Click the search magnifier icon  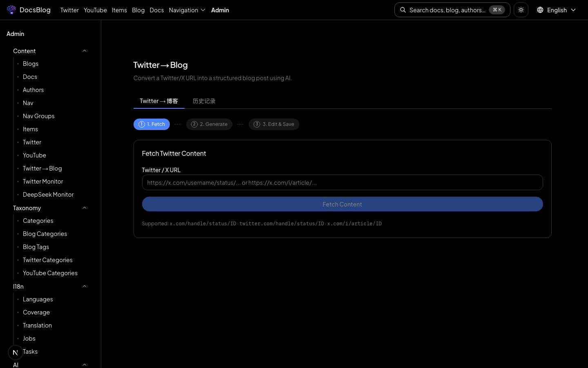[403, 10]
